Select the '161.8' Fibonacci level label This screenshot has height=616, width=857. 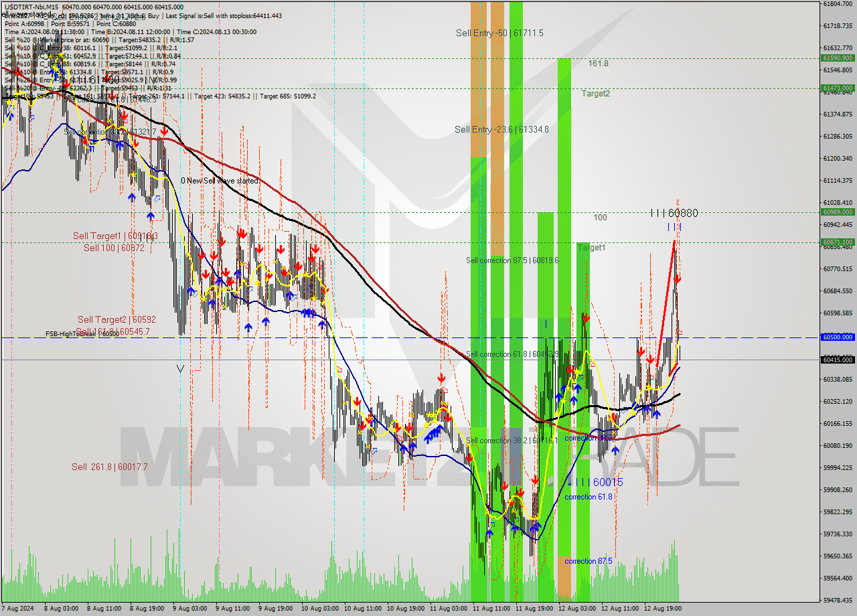[599, 64]
